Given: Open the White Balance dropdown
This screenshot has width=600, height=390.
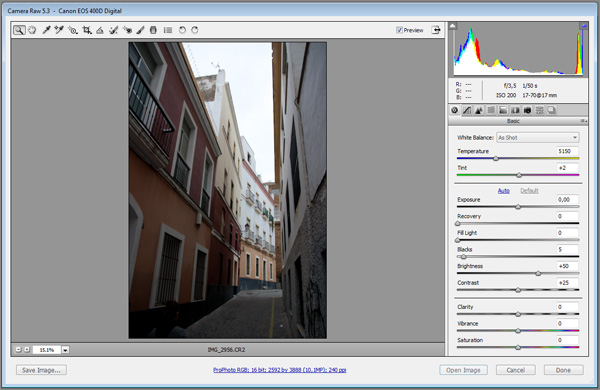Looking at the screenshot, I should pos(538,137).
